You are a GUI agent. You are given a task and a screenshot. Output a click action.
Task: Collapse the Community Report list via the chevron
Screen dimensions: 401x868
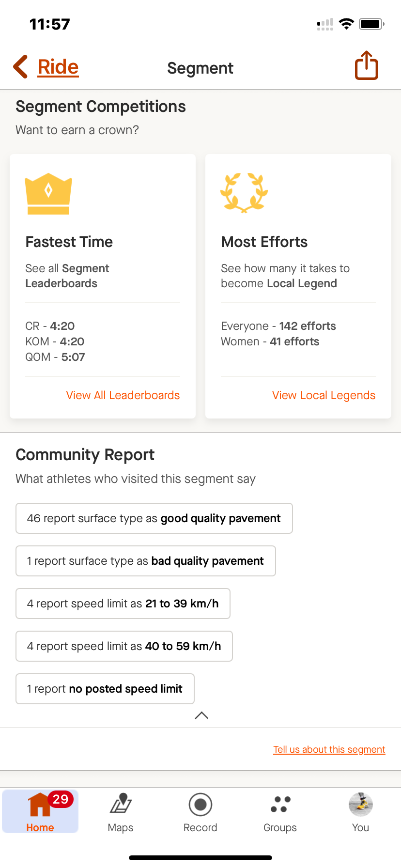click(200, 715)
